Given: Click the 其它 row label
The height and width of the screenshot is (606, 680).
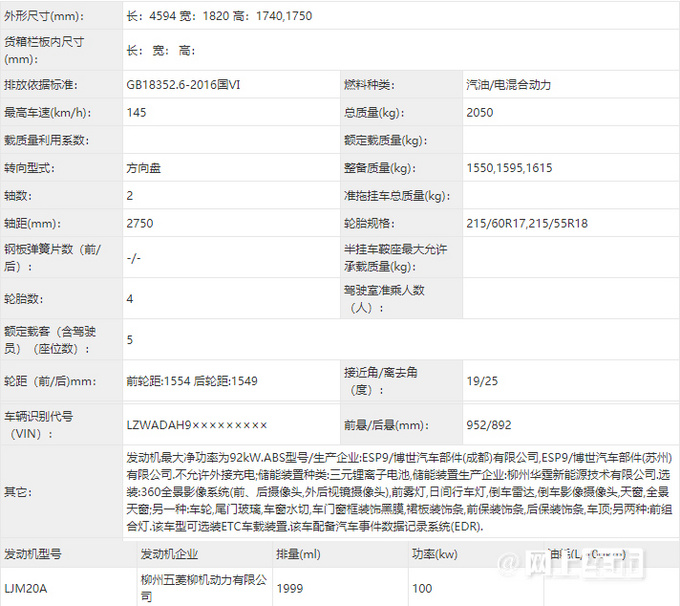Looking at the screenshot, I should point(18,492).
